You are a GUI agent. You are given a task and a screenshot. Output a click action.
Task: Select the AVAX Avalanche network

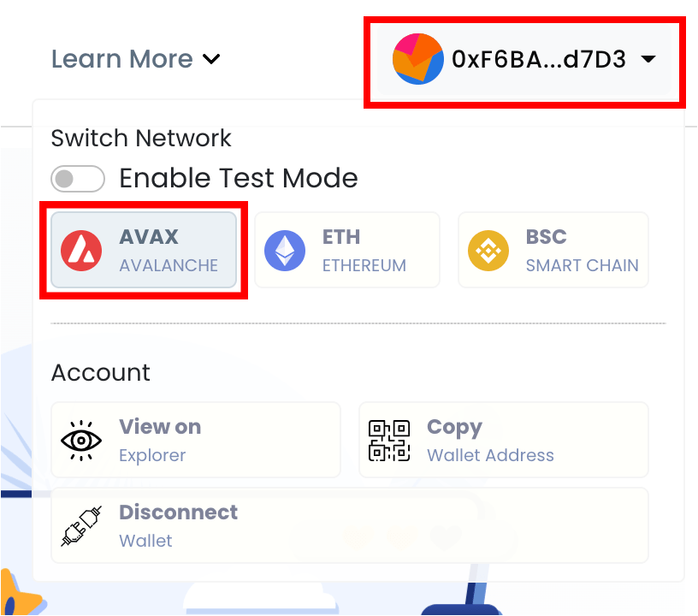144,251
